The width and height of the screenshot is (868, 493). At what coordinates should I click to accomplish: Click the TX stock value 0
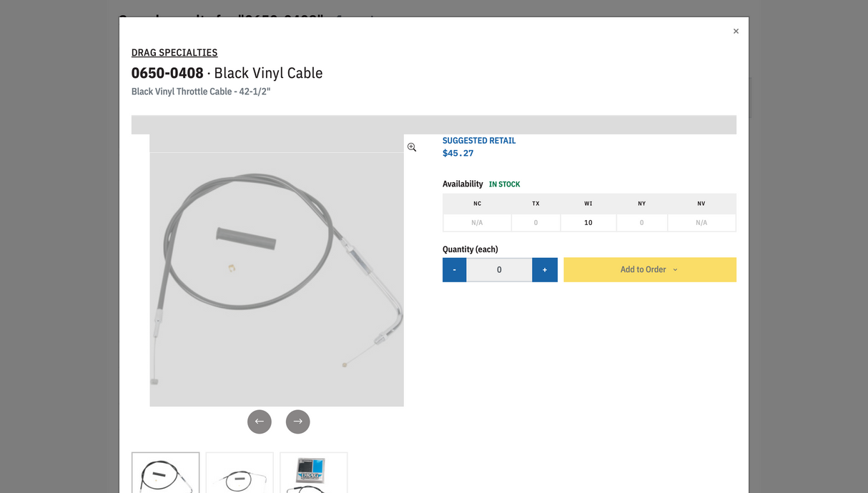pyautogui.click(x=536, y=223)
